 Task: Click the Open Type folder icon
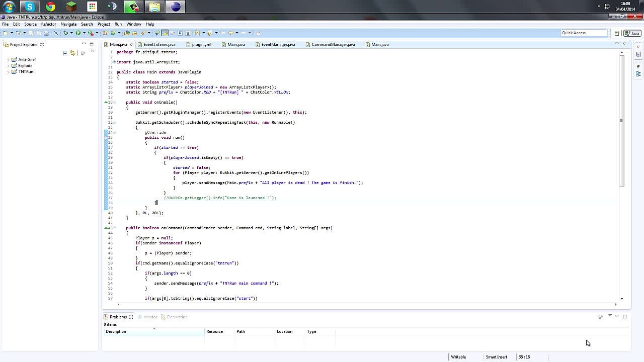click(127, 33)
